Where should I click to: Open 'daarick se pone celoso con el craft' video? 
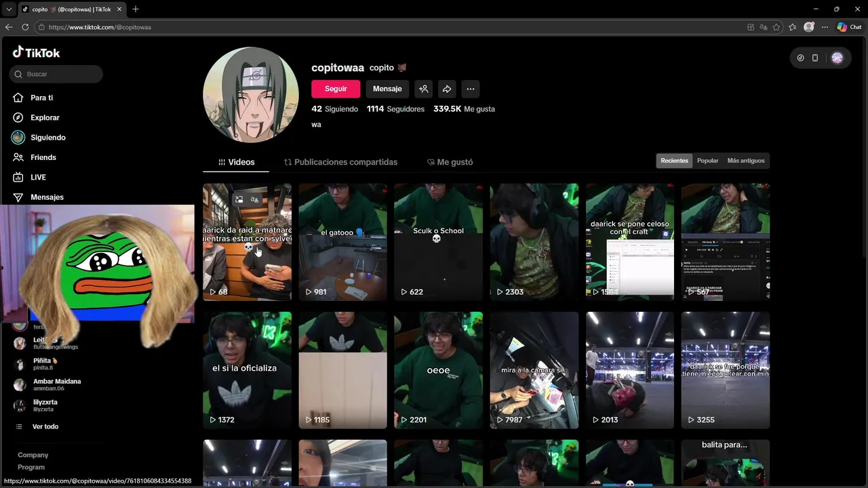pos(630,242)
